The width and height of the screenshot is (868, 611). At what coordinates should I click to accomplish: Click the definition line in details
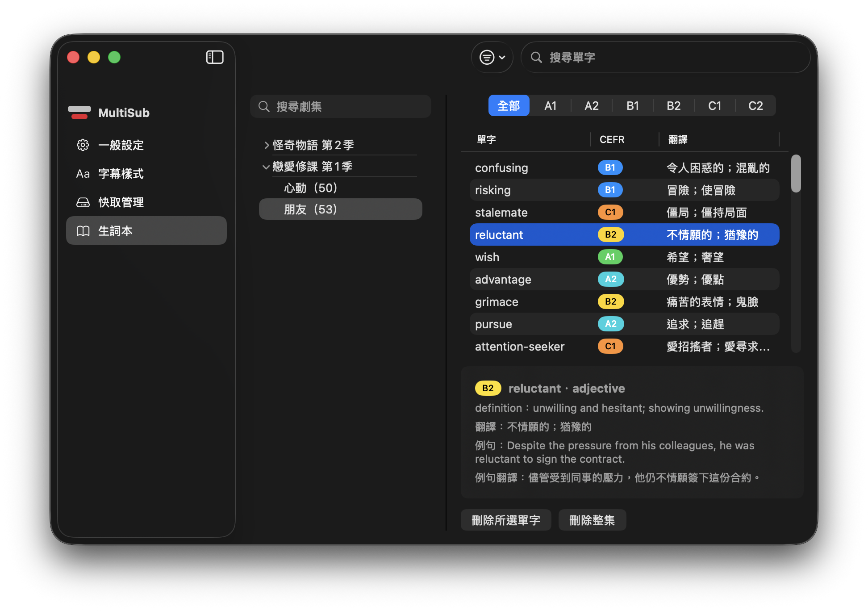click(x=619, y=408)
